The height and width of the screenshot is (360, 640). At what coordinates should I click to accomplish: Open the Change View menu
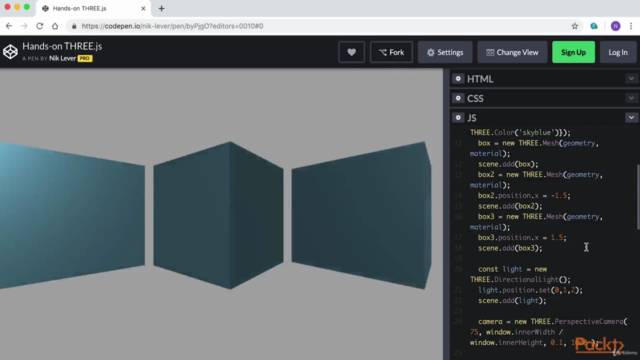pos(512,52)
